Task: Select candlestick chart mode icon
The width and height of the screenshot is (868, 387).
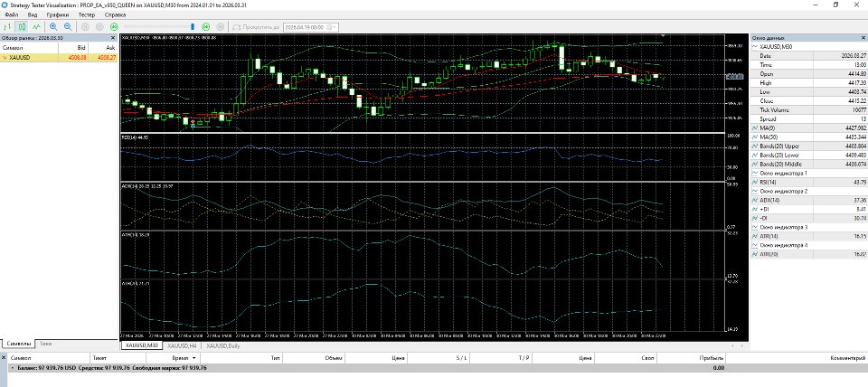Action: 22,26
